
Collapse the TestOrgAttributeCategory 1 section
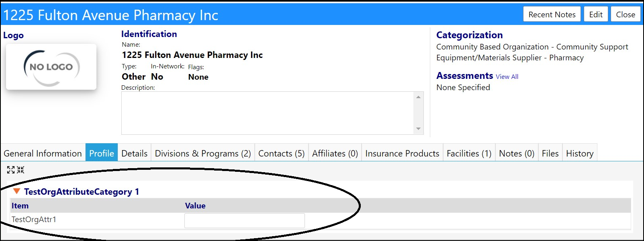pos(16,191)
